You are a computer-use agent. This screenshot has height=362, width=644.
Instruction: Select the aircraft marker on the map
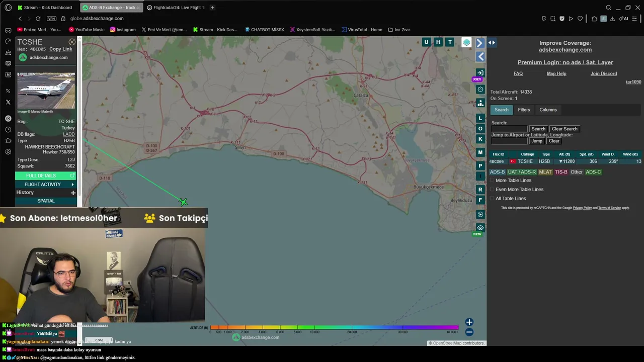tap(183, 202)
